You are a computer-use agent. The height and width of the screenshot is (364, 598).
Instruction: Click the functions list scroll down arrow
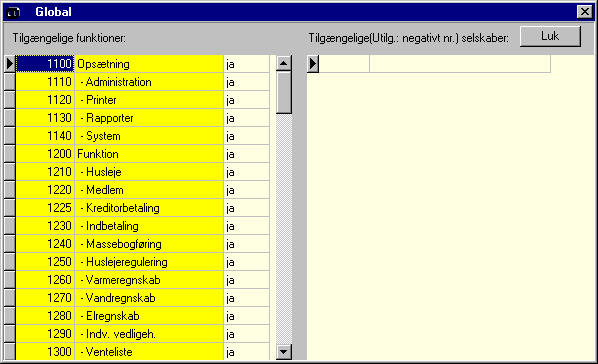(284, 351)
